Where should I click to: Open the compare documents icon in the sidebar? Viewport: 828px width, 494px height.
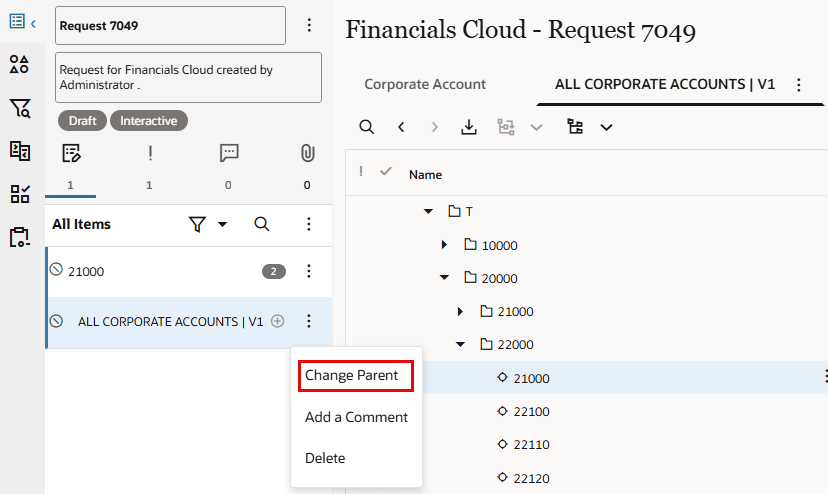(x=20, y=151)
